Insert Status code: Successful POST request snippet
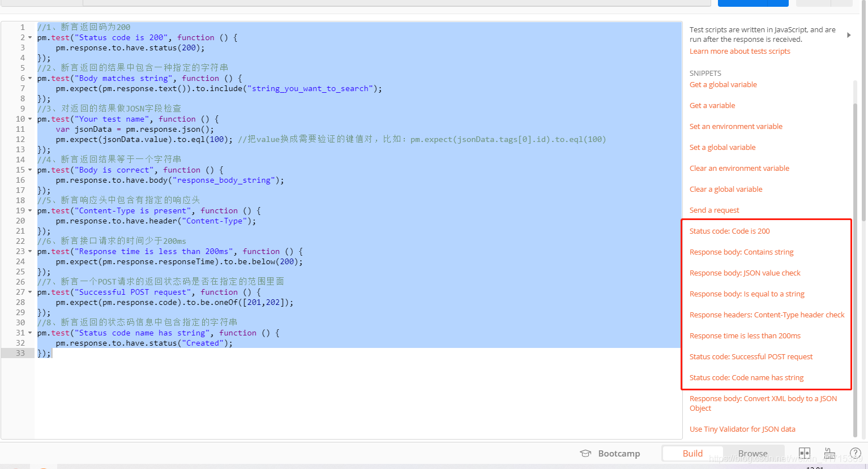This screenshot has height=469, width=868. (751, 357)
